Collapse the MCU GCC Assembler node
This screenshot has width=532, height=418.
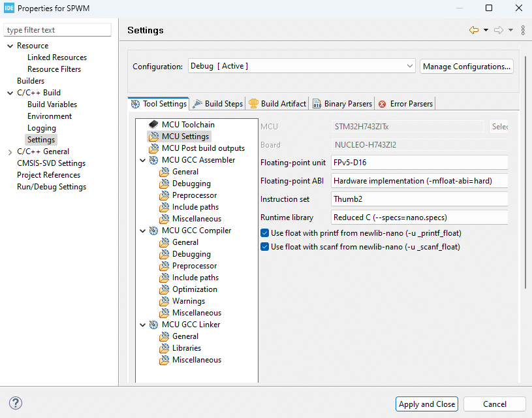[x=143, y=160]
